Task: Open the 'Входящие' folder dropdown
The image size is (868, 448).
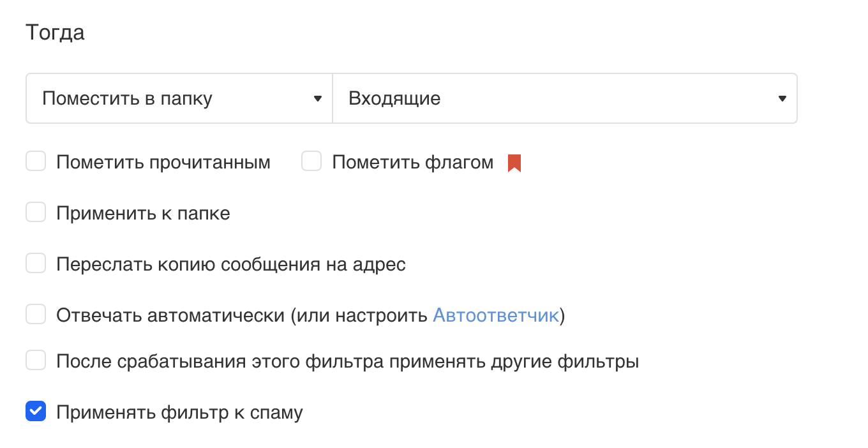Action: pos(555,99)
